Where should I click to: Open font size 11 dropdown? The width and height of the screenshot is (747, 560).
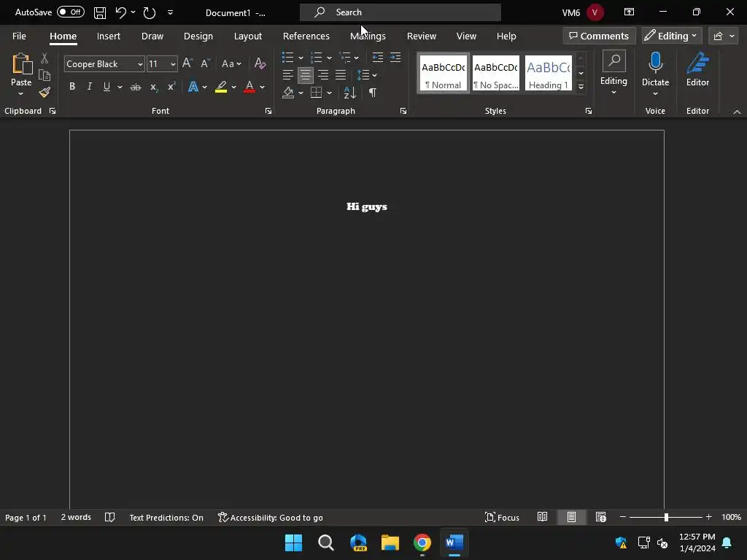[x=173, y=64]
